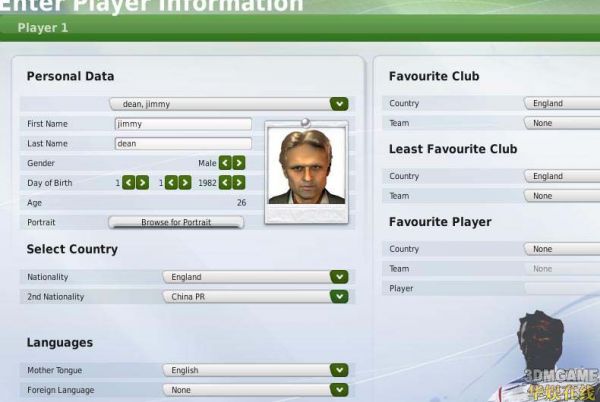This screenshot has height=402, width=600.
Task: Open Favourite Player Country selector
Action: (x=562, y=249)
